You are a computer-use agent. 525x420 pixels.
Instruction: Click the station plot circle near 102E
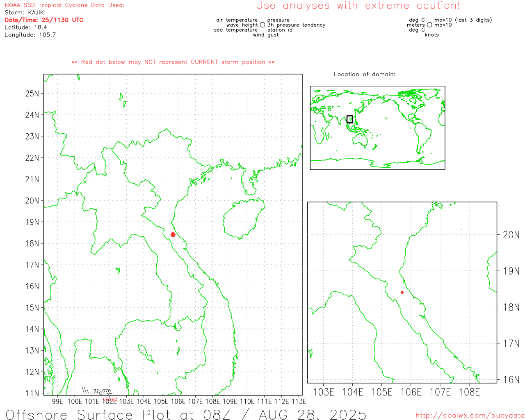click(x=101, y=393)
